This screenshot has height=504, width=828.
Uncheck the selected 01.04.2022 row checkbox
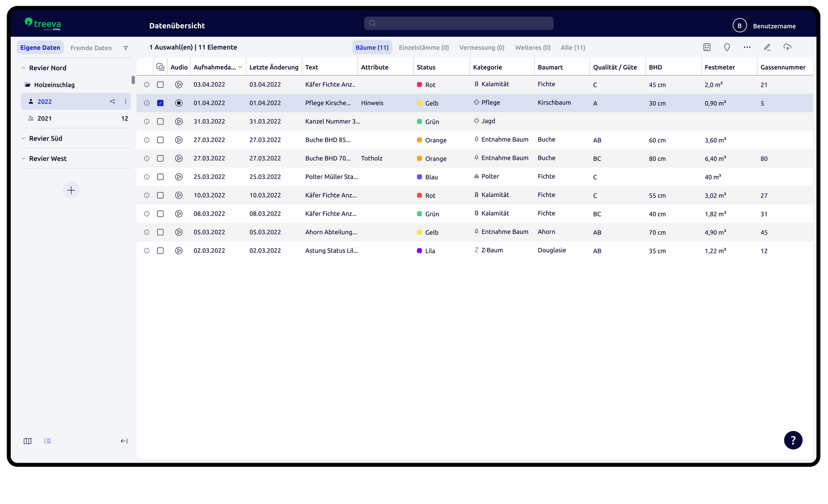160,103
